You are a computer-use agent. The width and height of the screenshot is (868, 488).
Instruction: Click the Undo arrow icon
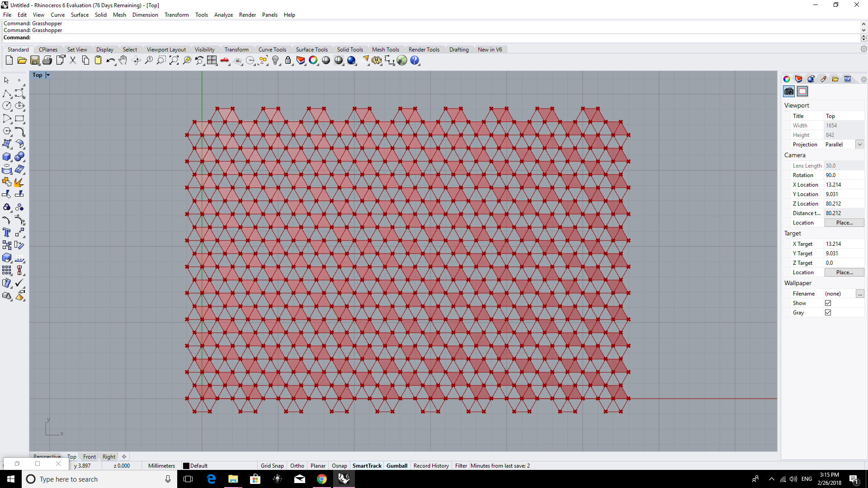tap(110, 61)
